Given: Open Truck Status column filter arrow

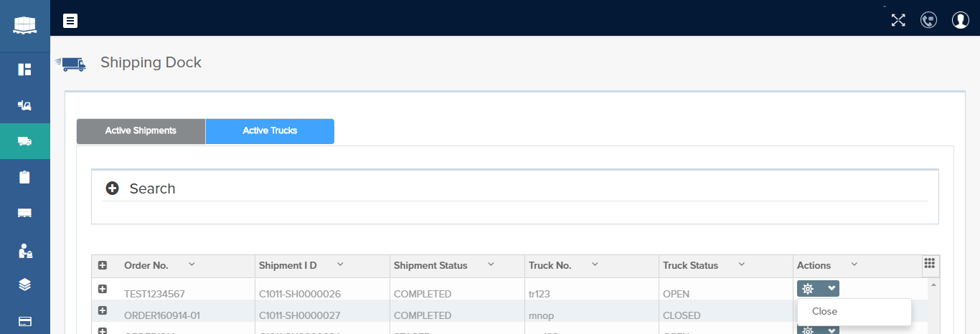Looking at the screenshot, I should 742,264.
